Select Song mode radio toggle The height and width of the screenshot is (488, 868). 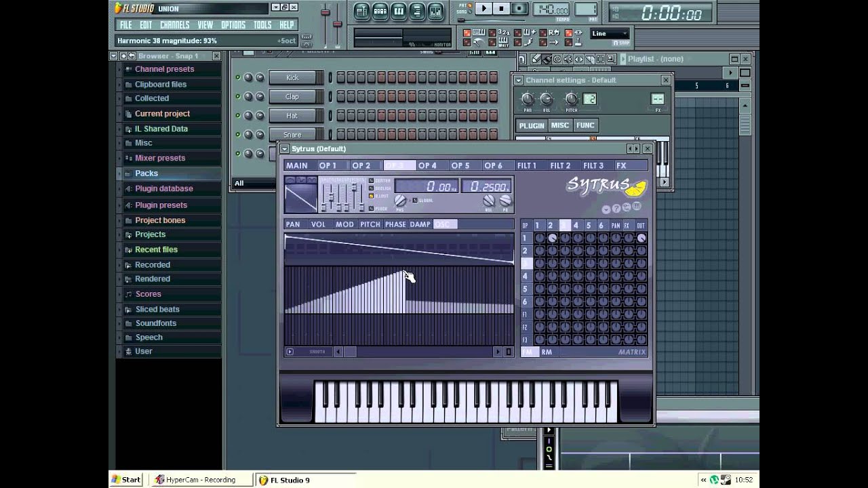click(x=470, y=12)
